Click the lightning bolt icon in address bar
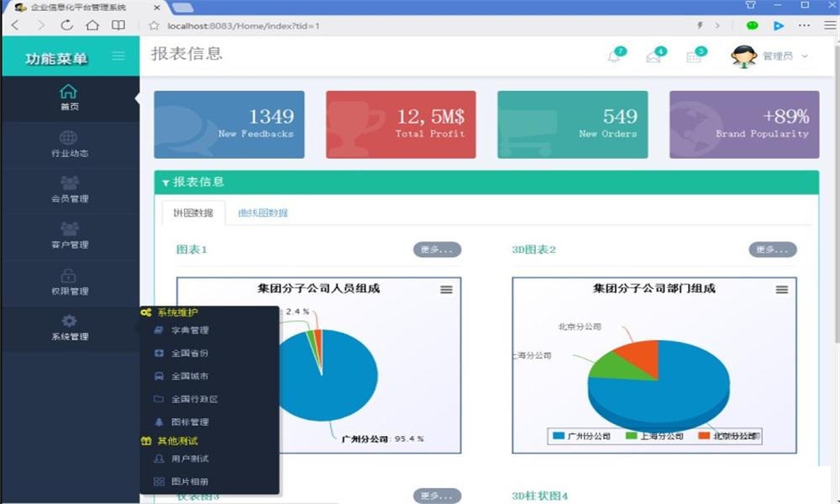840x504 pixels. [x=700, y=25]
